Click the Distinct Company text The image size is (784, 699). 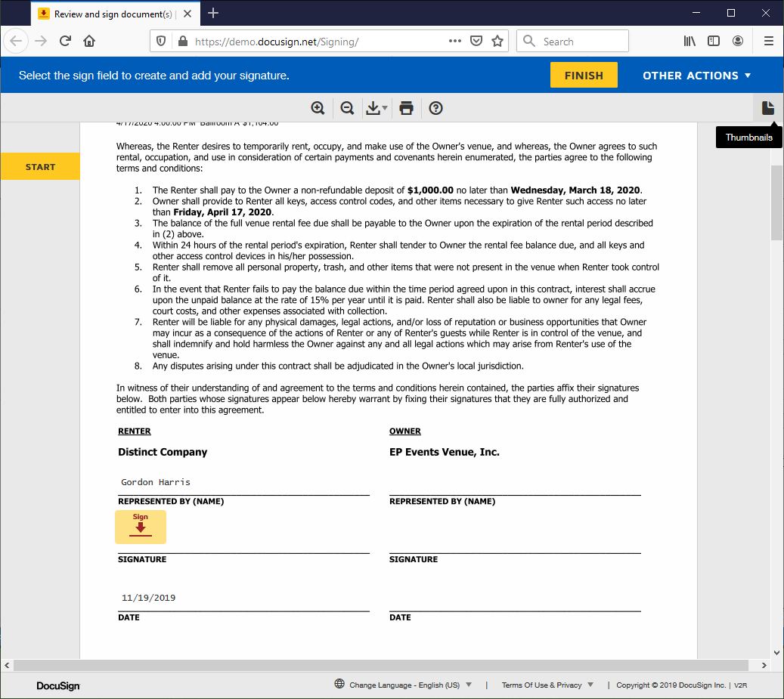pyautogui.click(x=163, y=452)
